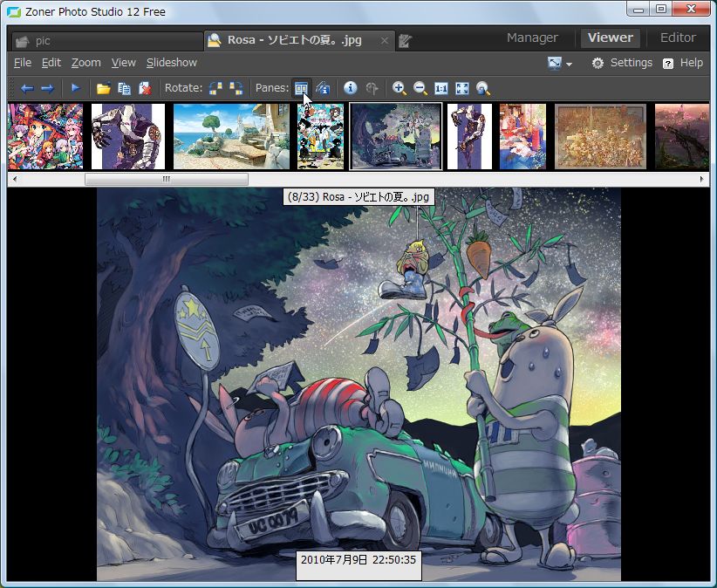Select the first armored robot figure thumbnail
Viewport: 717px width, 588px height.
click(128, 136)
